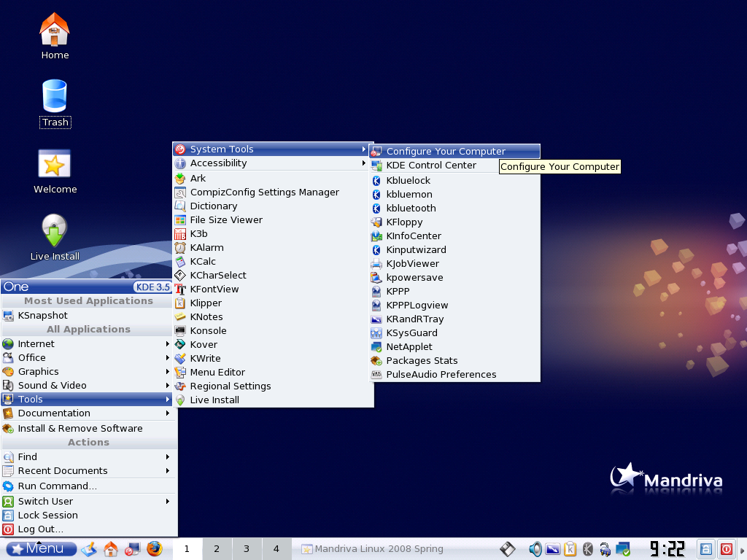747x560 pixels.
Task: Open KDE Control Center from System Tools
Action: point(431,166)
